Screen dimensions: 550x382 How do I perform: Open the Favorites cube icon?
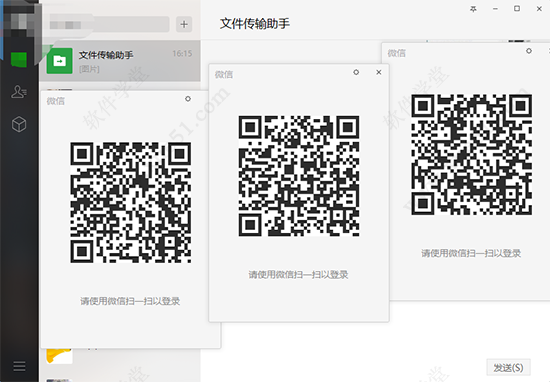19,124
